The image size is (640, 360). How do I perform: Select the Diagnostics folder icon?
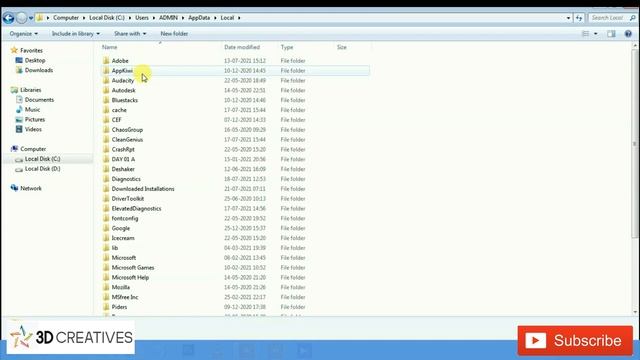pos(106,179)
